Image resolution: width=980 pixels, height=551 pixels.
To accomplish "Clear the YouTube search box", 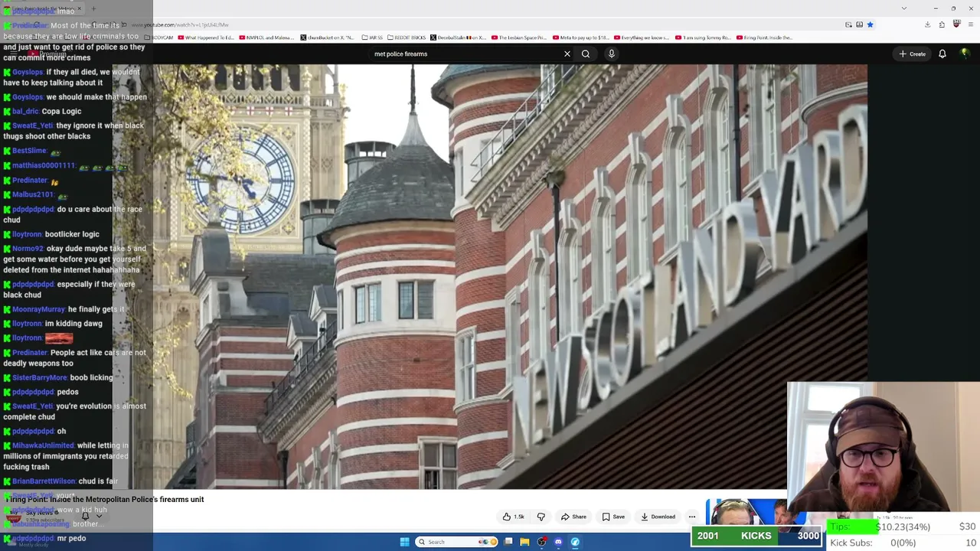I will (567, 54).
